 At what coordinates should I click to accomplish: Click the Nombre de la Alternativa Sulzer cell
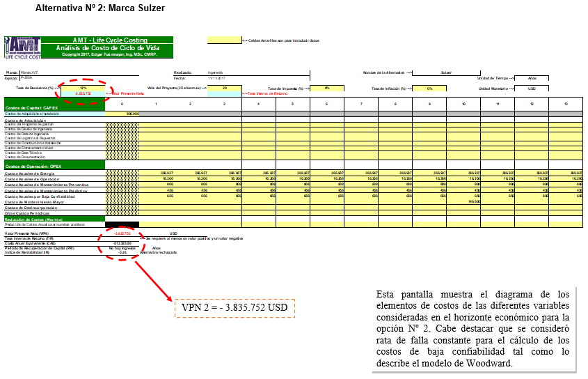pos(446,72)
